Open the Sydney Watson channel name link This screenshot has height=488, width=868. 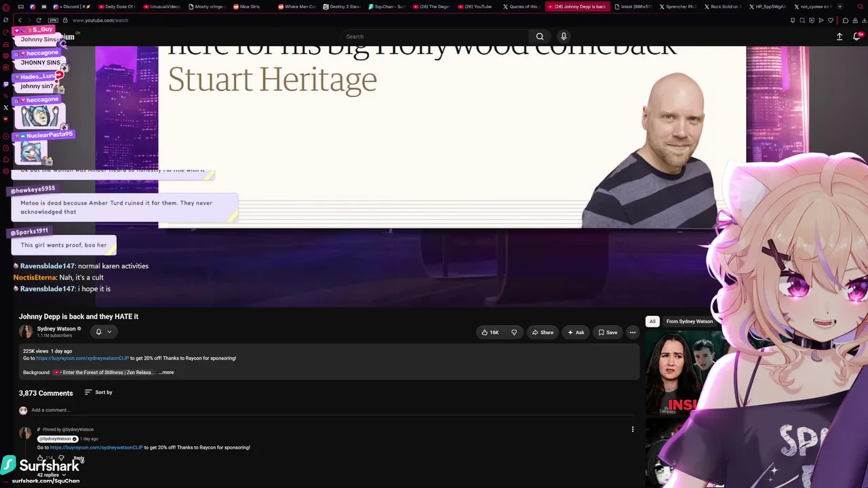click(x=56, y=329)
